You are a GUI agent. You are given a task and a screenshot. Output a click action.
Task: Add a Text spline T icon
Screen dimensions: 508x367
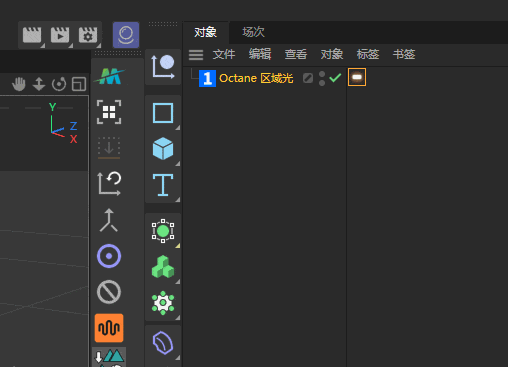tap(163, 185)
